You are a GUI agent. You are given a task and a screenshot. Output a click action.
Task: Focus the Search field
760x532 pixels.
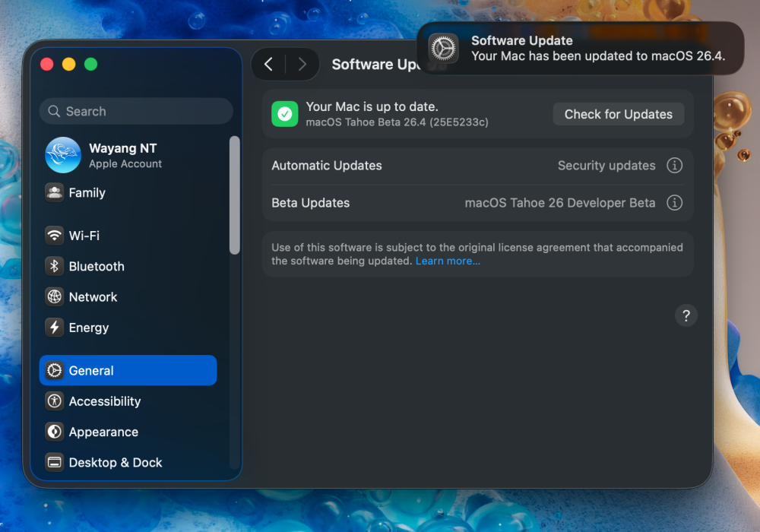coord(136,112)
